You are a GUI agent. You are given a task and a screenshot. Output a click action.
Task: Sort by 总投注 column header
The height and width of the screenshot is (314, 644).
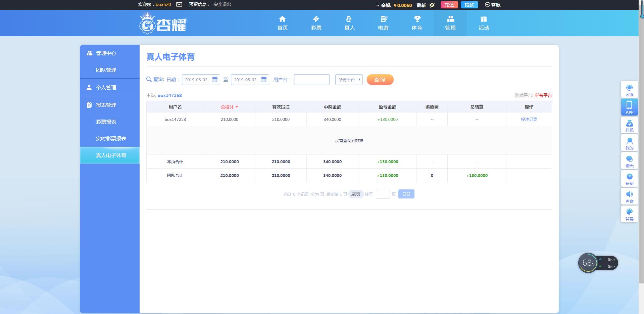pyautogui.click(x=230, y=107)
